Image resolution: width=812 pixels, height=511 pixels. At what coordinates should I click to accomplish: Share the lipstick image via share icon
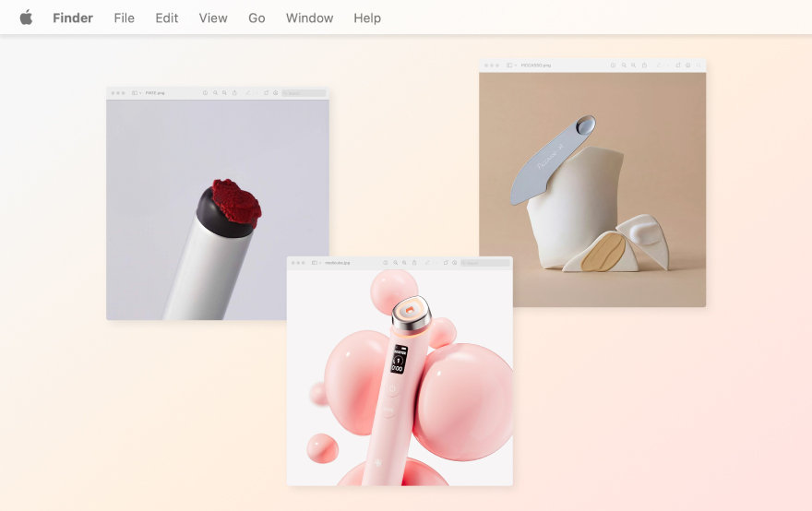(234, 93)
